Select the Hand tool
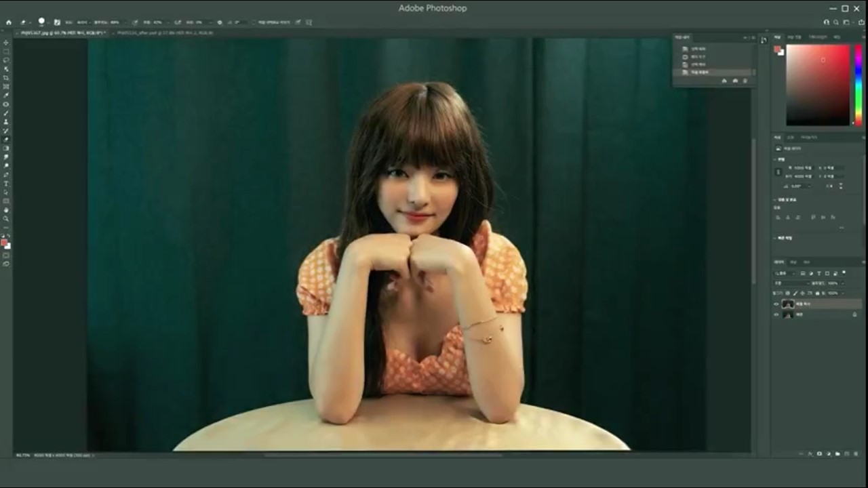The height and width of the screenshot is (488, 868). tap(6, 209)
